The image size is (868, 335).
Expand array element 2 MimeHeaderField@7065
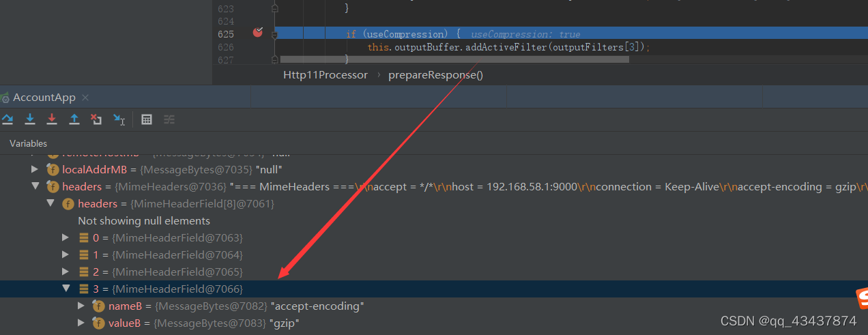tap(66, 272)
